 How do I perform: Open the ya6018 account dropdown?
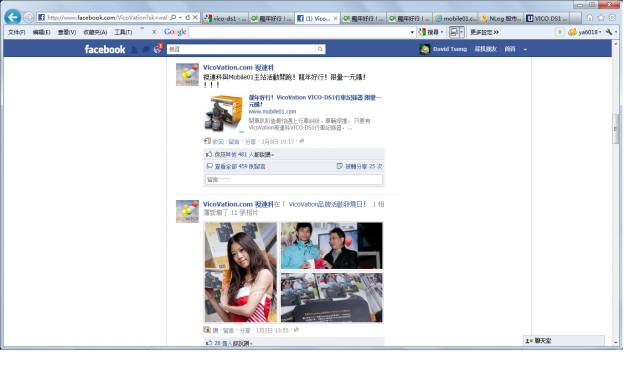point(600,32)
